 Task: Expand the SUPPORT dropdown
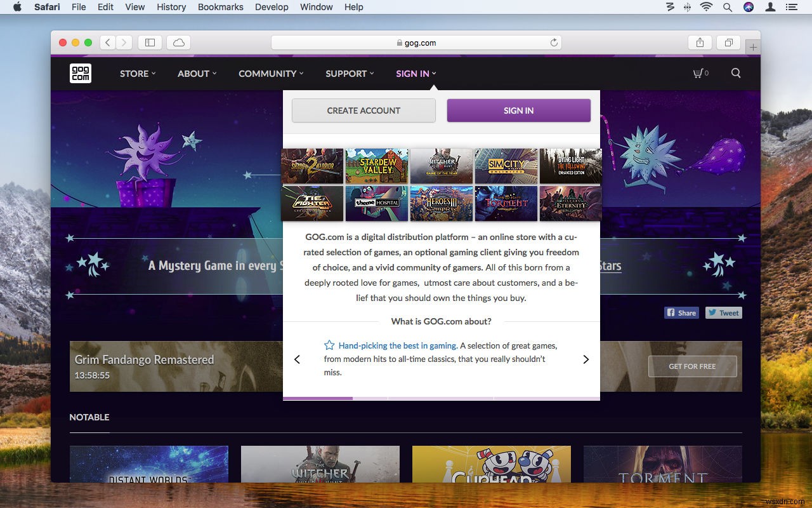click(x=349, y=73)
